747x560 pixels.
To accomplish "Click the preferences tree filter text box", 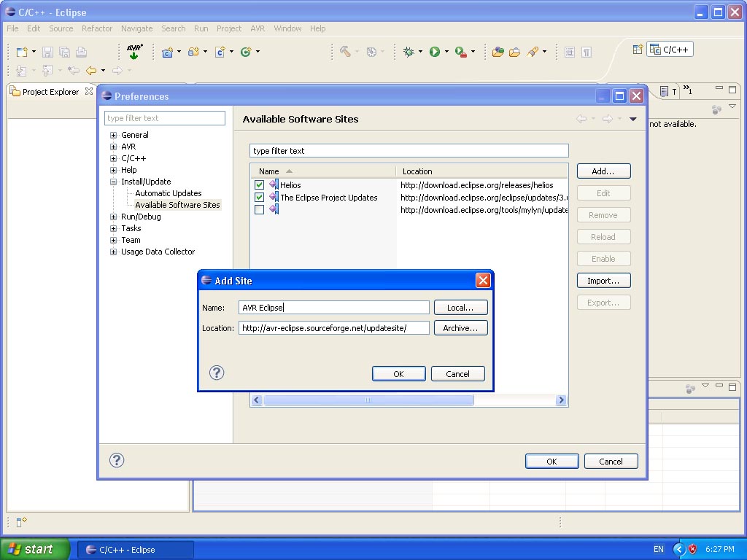I will click(165, 118).
